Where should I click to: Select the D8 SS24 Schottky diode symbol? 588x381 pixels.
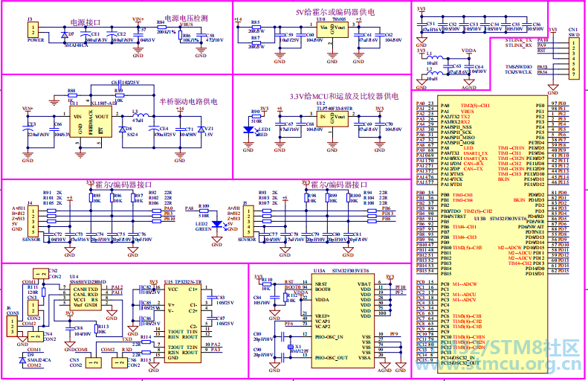[122, 129]
